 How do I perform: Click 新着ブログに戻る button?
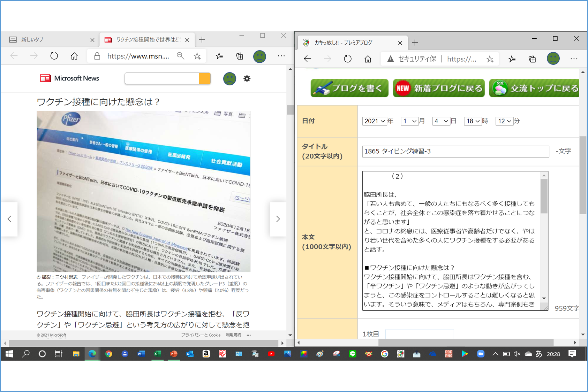[x=439, y=88]
